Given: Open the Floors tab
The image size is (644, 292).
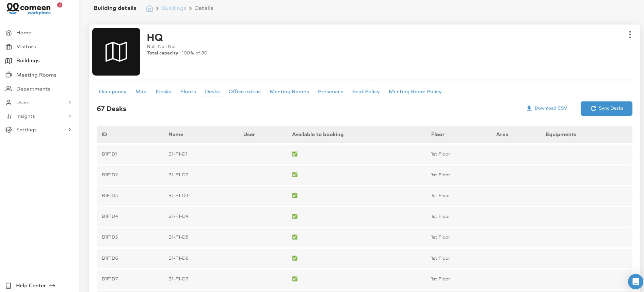Looking at the screenshot, I should [x=188, y=92].
